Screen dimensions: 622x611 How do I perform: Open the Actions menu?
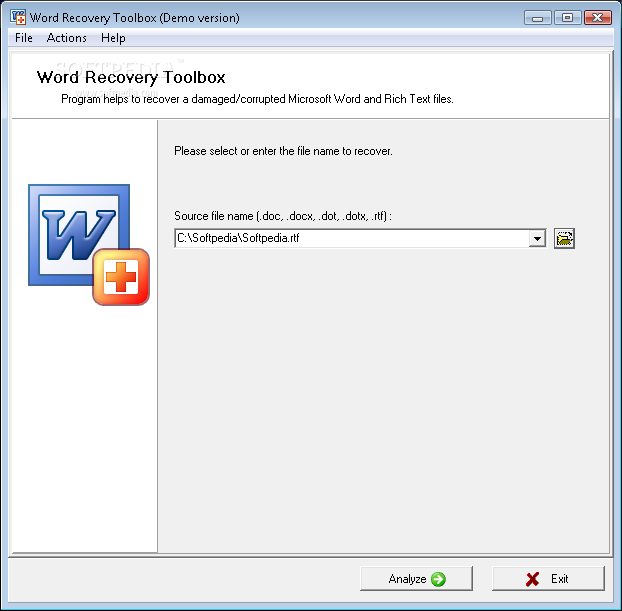pos(67,38)
